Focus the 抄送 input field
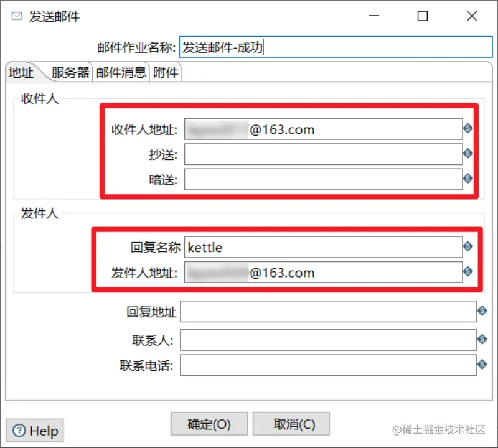The width and height of the screenshot is (498, 448). [323, 154]
